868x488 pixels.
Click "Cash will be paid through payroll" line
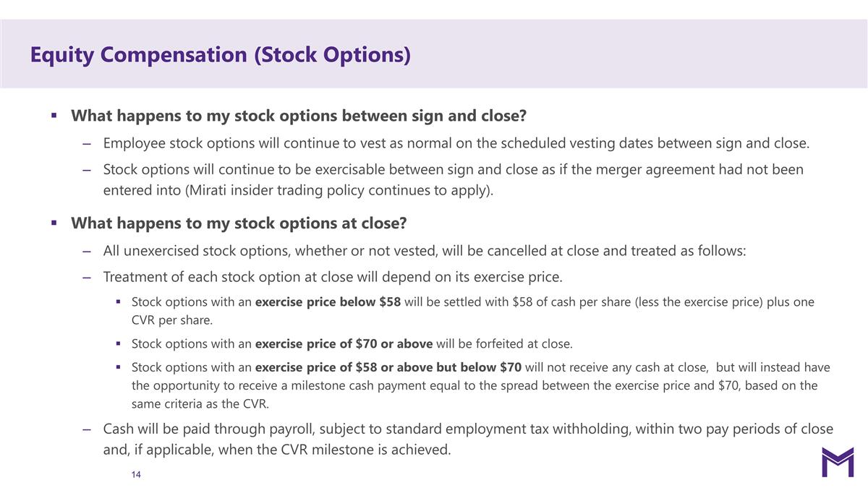(468, 429)
